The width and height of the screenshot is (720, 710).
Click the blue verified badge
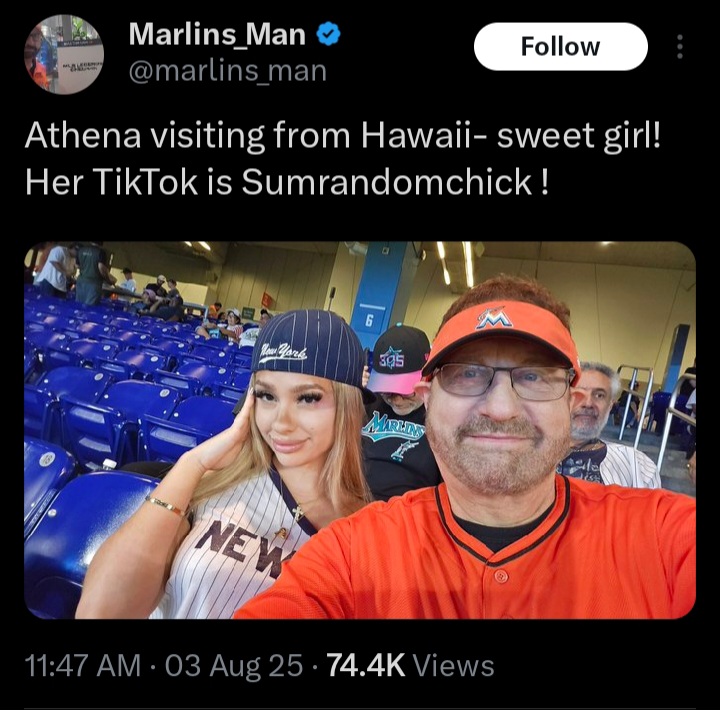pos(328,34)
